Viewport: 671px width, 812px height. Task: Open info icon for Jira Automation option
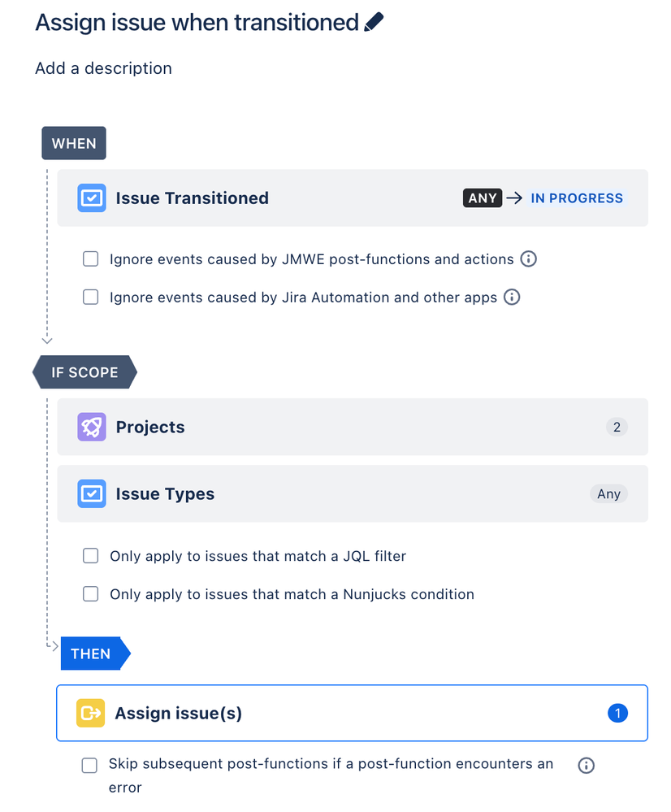[x=512, y=297]
